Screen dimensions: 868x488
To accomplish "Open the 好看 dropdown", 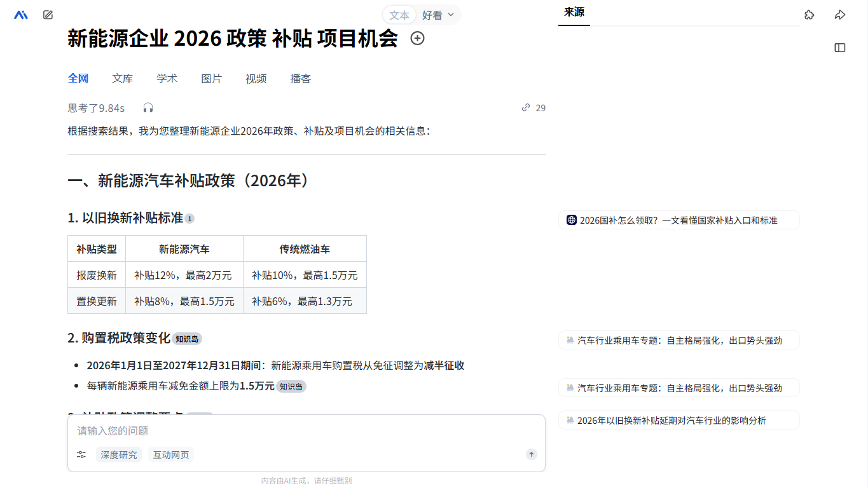I will pyautogui.click(x=439, y=15).
